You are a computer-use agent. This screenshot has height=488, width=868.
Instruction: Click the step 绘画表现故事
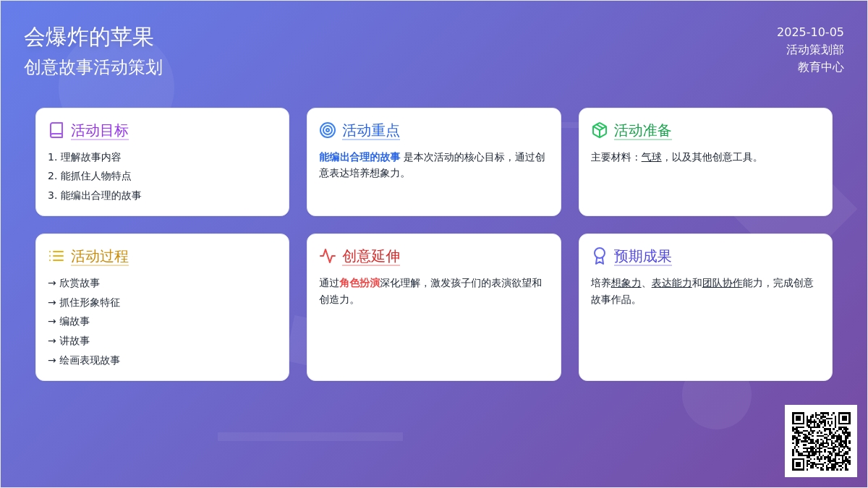(x=89, y=360)
